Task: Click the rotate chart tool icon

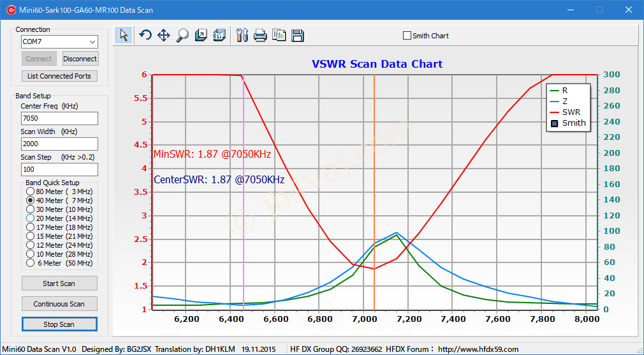Action: coord(145,35)
